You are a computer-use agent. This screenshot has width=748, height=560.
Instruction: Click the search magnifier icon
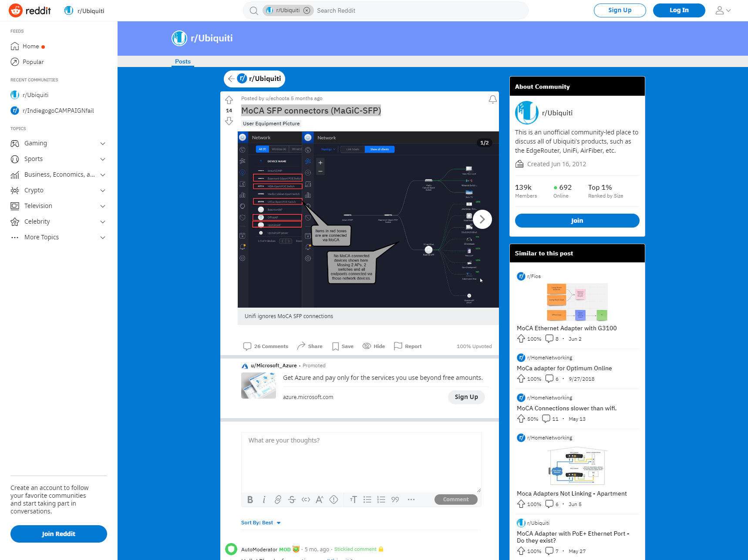pos(253,10)
